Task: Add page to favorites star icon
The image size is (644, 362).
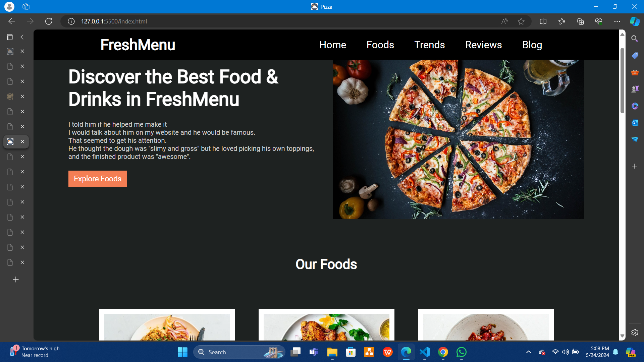Action: (521, 21)
